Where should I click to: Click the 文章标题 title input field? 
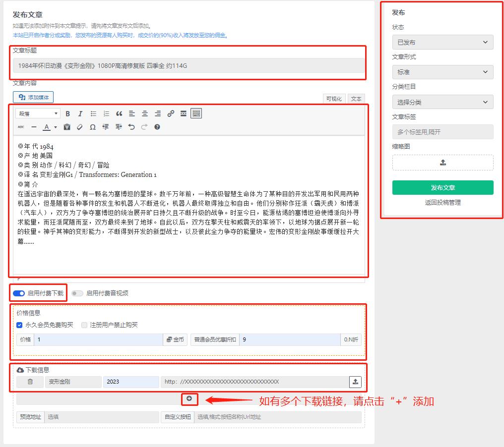tap(189, 65)
